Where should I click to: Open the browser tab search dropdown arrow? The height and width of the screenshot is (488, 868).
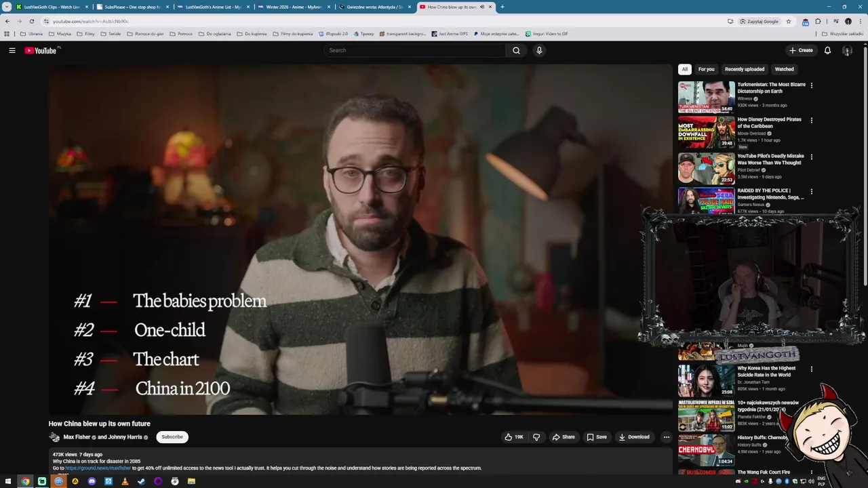tap(7, 7)
